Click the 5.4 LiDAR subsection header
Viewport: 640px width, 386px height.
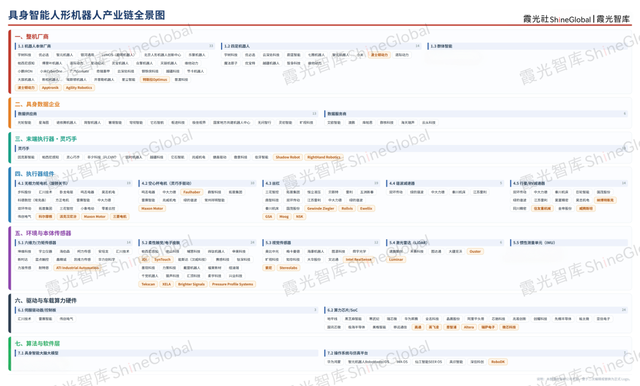tap(408, 242)
